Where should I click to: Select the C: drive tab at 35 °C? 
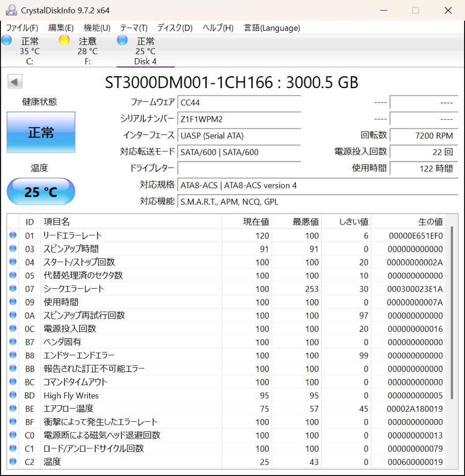(30, 51)
